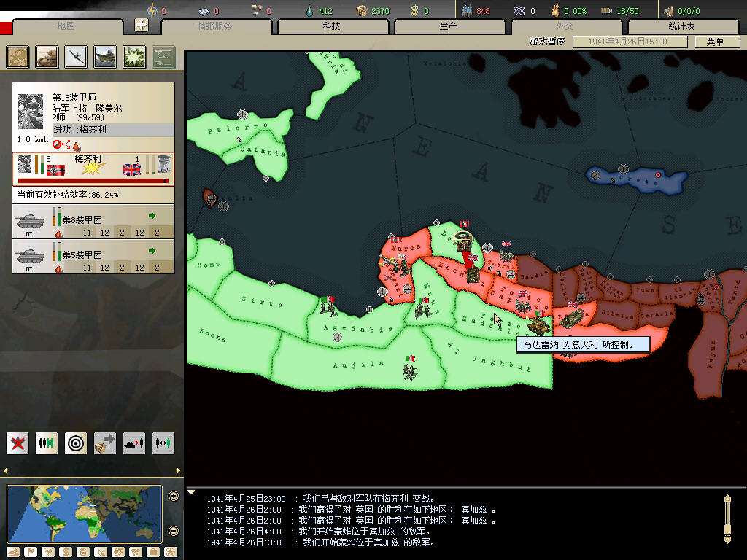Select the 第8装甲团 division row

(x=93, y=222)
